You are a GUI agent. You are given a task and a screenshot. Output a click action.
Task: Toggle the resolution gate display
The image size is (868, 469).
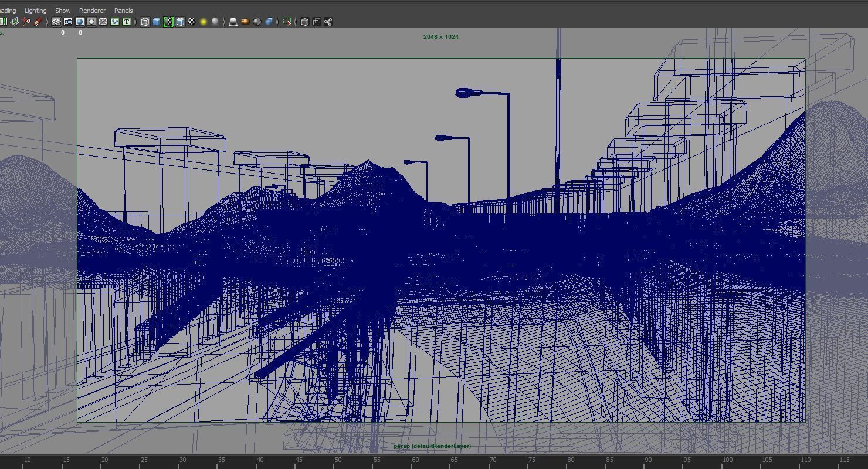pos(80,22)
